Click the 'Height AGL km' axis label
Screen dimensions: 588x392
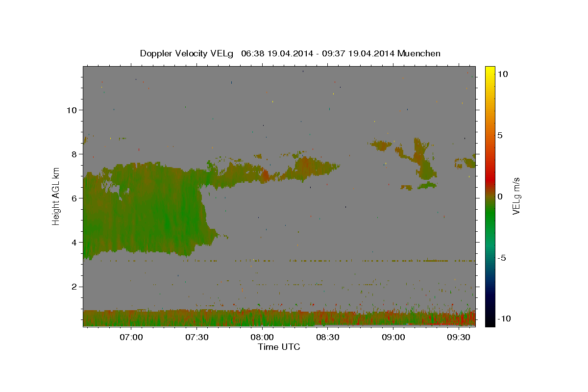point(56,196)
